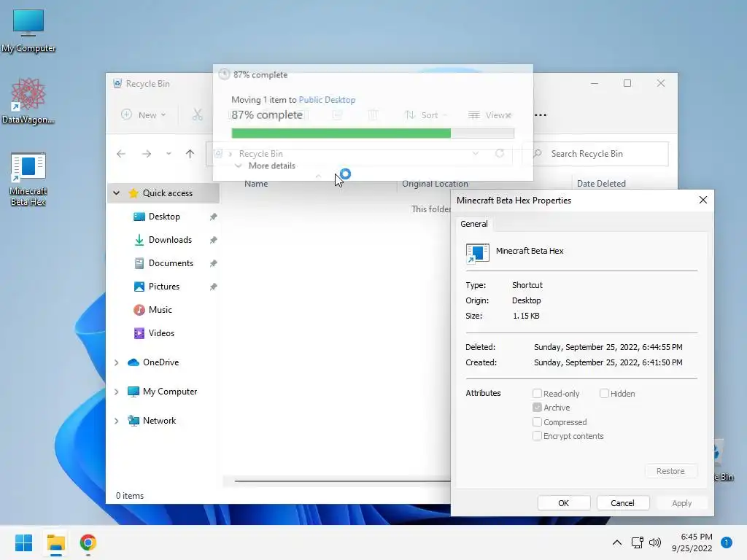Click the 6:45 PM clock on the taskbar
This screenshot has height=560, width=747.
tap(692, 542)
